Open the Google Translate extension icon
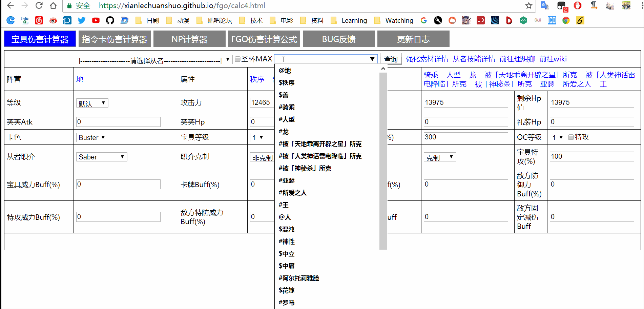The image size is (644, 309). click(544, 6)
